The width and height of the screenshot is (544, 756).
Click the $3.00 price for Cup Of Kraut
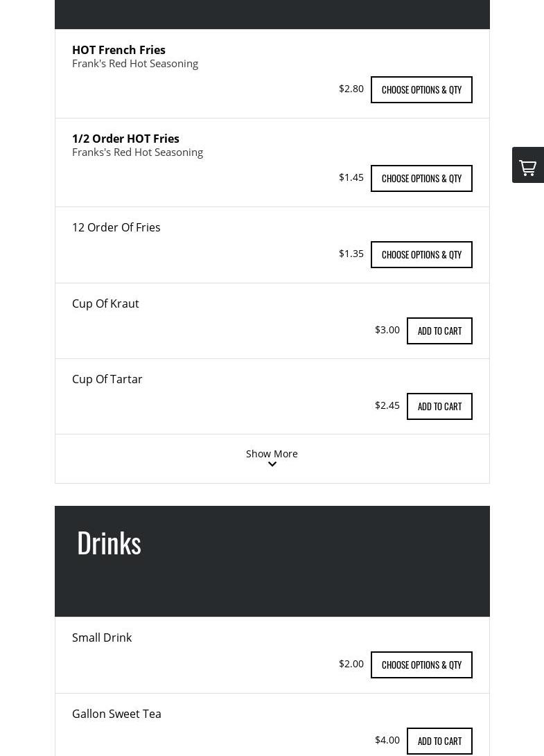pos(387,330)
